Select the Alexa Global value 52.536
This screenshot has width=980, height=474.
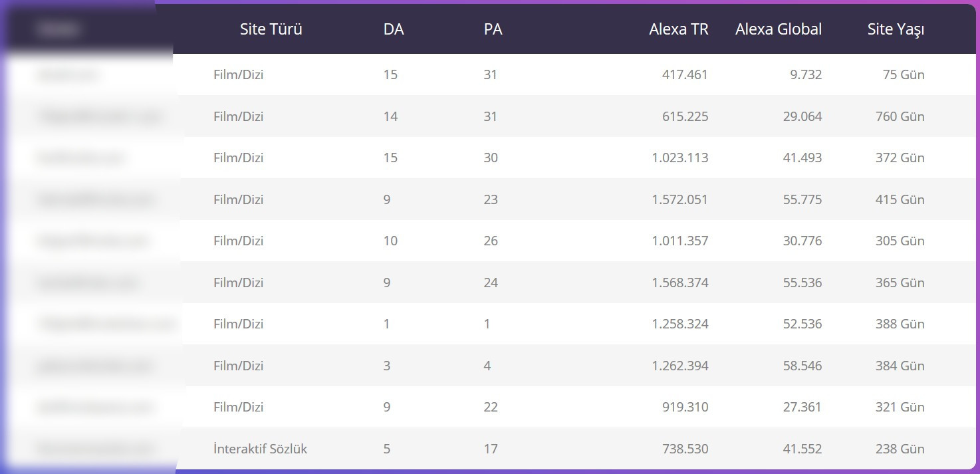pos(802,324)
